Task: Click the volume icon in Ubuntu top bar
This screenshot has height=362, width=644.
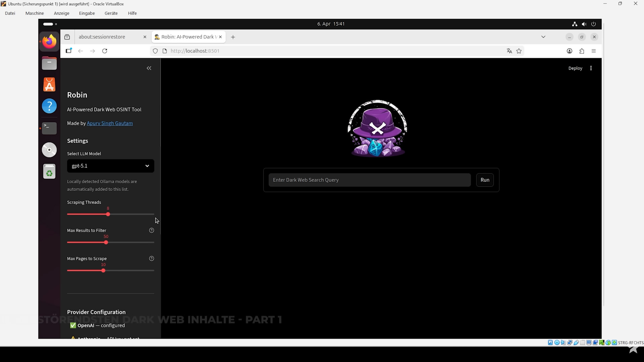Action: pyautogui.click(x=584, y=24)
